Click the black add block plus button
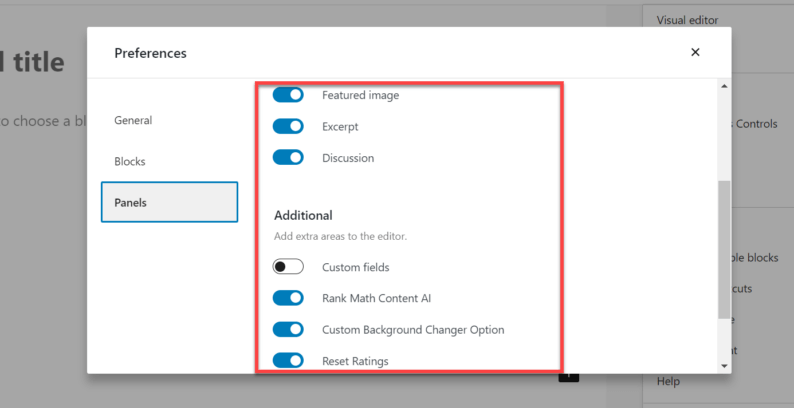Image resolution: width=794 pixels, height=408 pixels. tap(568, 377)
